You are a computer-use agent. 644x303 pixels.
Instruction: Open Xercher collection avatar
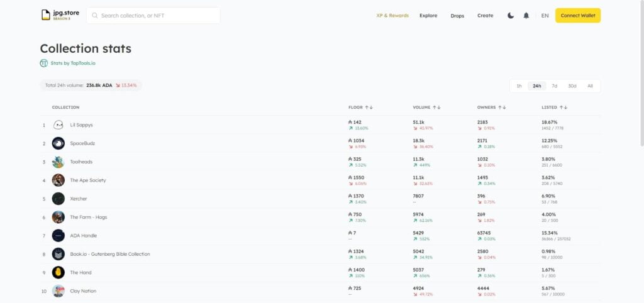point(58,199)
